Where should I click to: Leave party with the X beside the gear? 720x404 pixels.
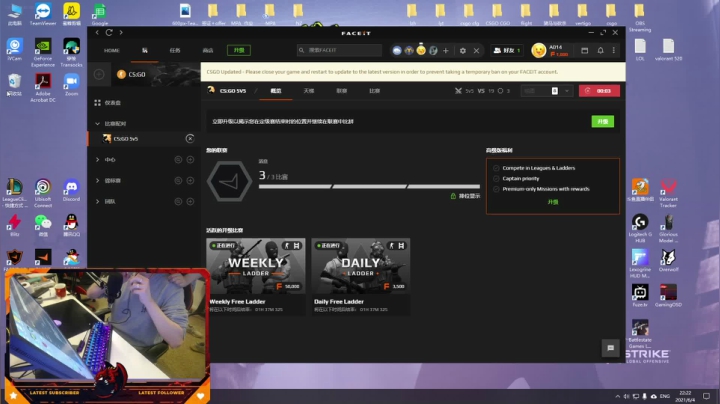pyautogui.click(x=476, y=50)
